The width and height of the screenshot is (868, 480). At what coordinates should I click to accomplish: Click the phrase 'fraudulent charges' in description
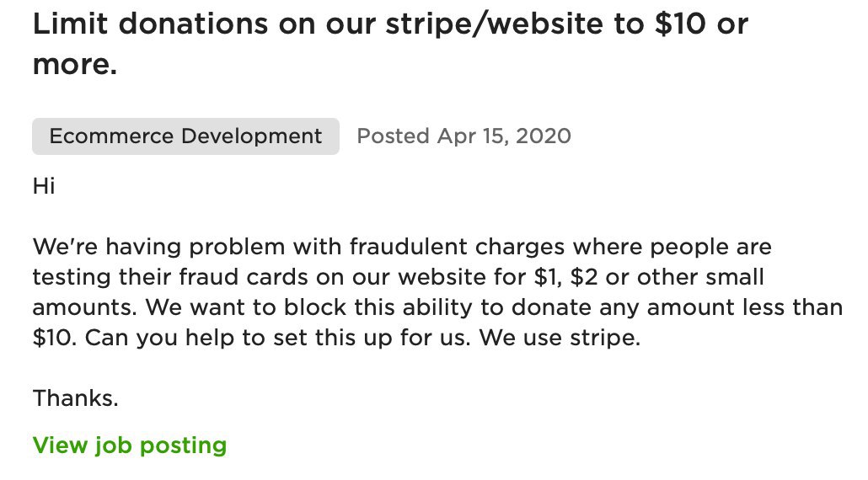click(x=457, y=247)
